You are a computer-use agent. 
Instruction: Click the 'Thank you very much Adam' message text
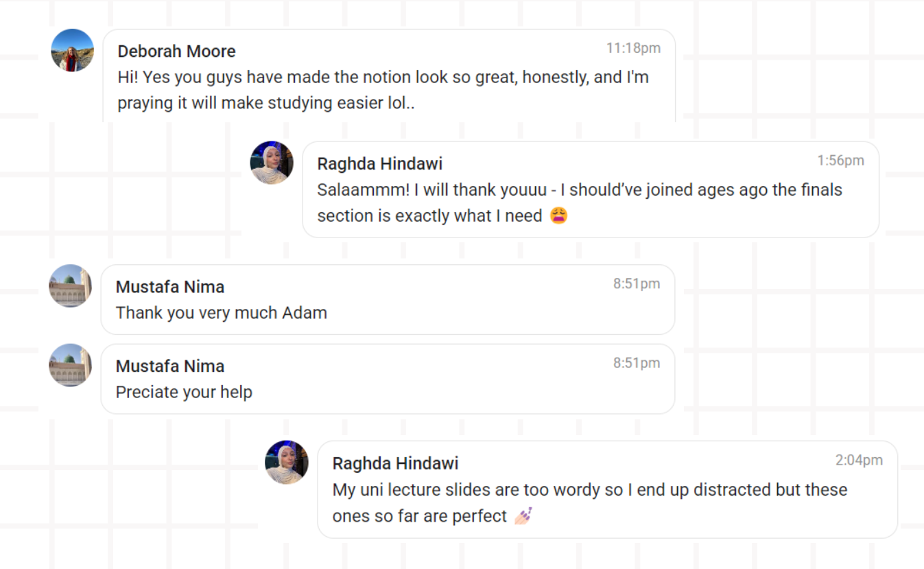pos(222,313)
